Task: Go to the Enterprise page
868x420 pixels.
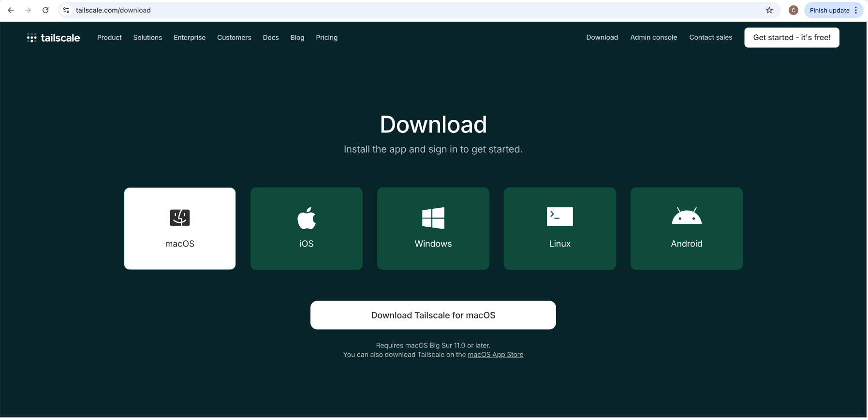Action: (x=190, y=38)
